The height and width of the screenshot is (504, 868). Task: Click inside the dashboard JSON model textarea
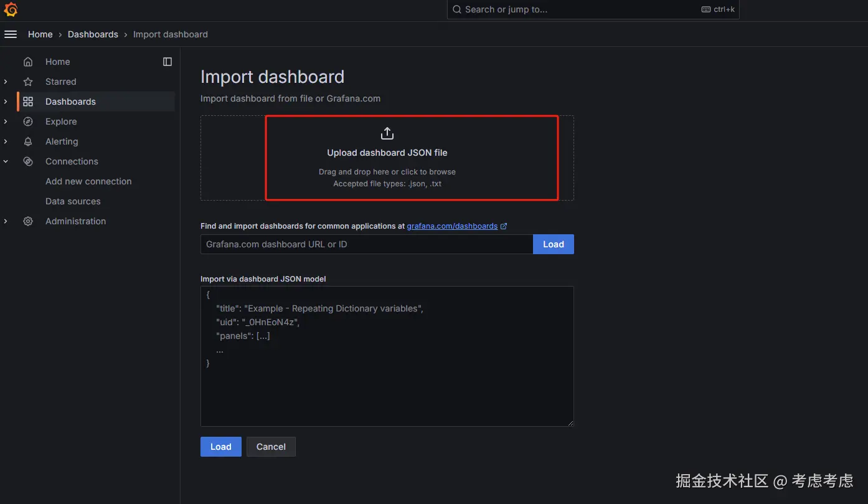(387, 356)
